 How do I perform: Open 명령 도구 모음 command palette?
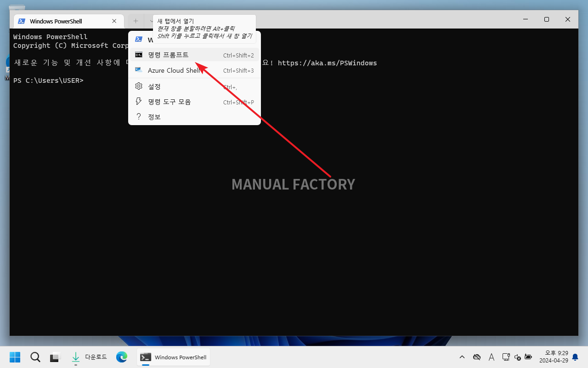(195, 102)
